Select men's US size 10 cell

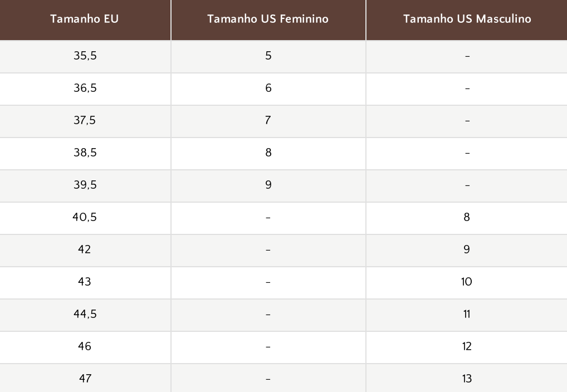coord(467,283)
